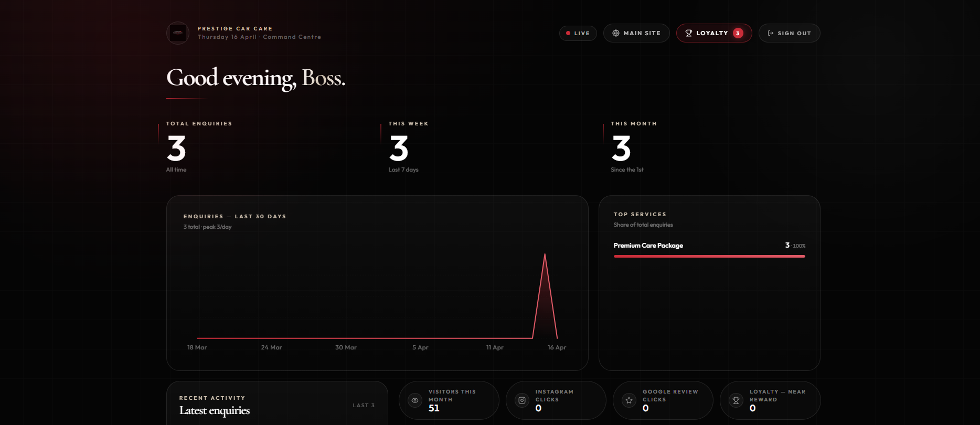Click the Live indicator pill label
980x425 pixels.
(582, 33)
